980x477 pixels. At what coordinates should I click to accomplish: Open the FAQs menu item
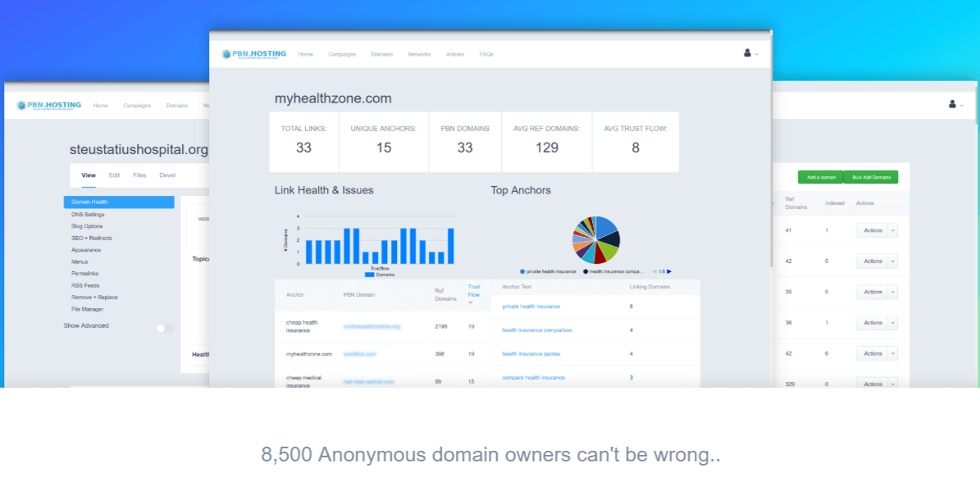[486, 54]
